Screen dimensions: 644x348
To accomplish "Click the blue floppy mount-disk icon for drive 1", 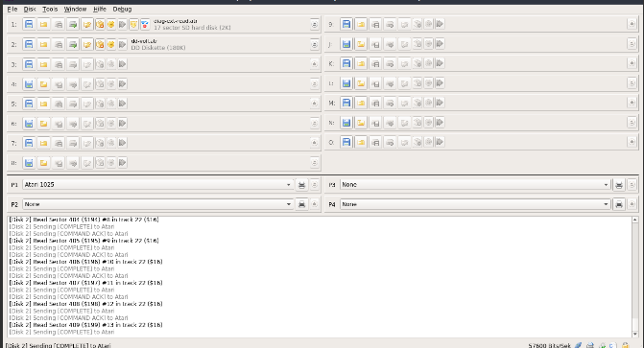I will coord(29,25).
